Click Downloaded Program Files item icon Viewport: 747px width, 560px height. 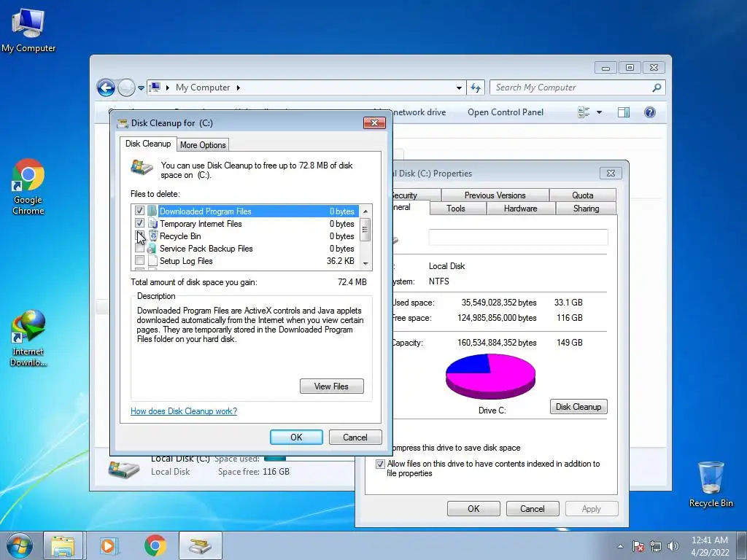tap(152, 211)
